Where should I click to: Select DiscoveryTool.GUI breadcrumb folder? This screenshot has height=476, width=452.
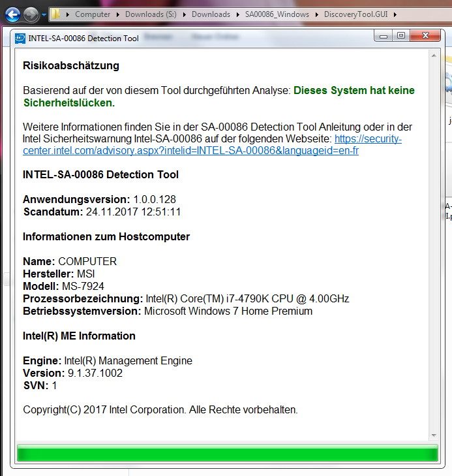(355, 14)
